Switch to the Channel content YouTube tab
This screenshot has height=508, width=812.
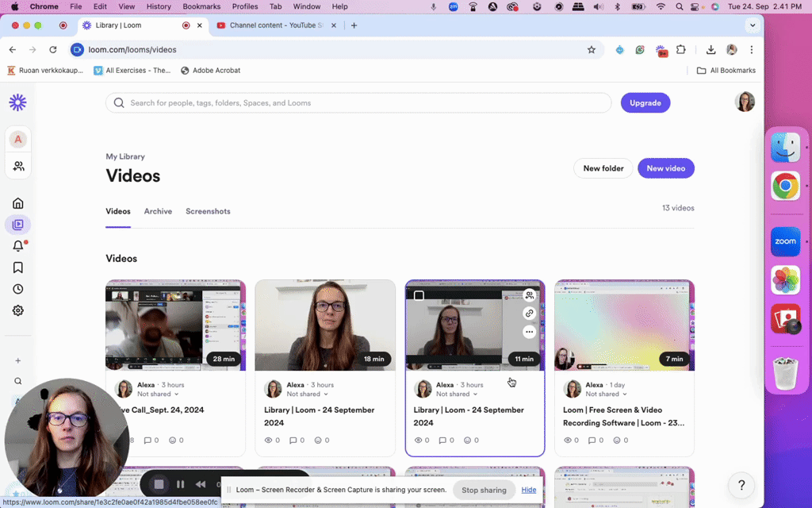pyautogui.click(x=277, y=25)
